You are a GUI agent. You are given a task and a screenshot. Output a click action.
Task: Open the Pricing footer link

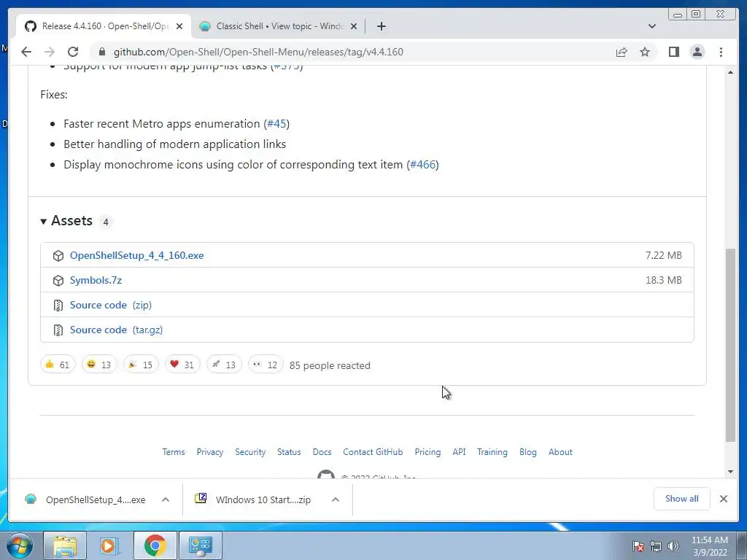click(x=427, y=452)
